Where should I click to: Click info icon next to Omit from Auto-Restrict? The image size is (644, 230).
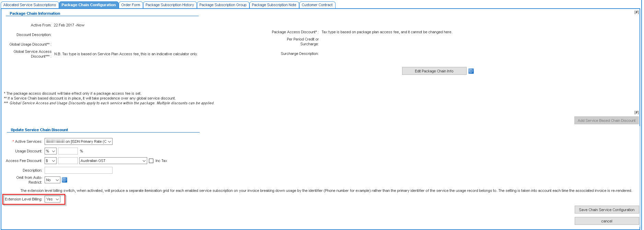coord(65,180)
